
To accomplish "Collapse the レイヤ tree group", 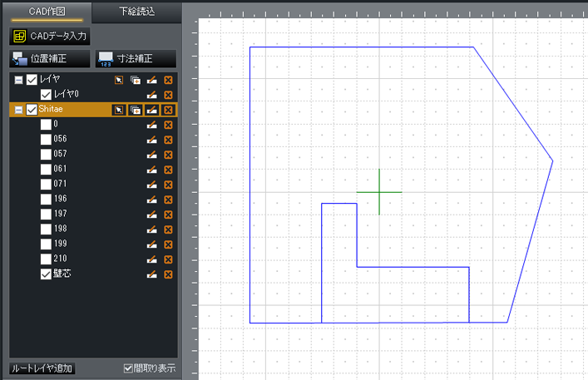I will (x=18, y=80).
